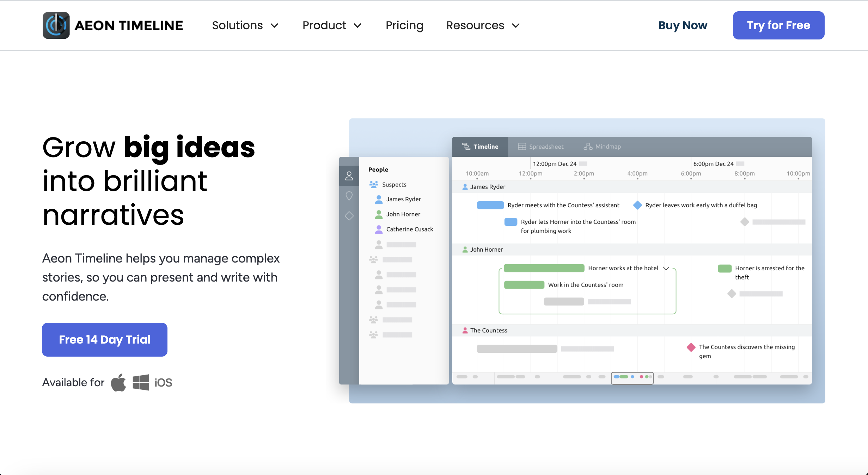
Task: Click the James Ryder timeline group header
Action: pyautogui.click(x=632, y=187)
